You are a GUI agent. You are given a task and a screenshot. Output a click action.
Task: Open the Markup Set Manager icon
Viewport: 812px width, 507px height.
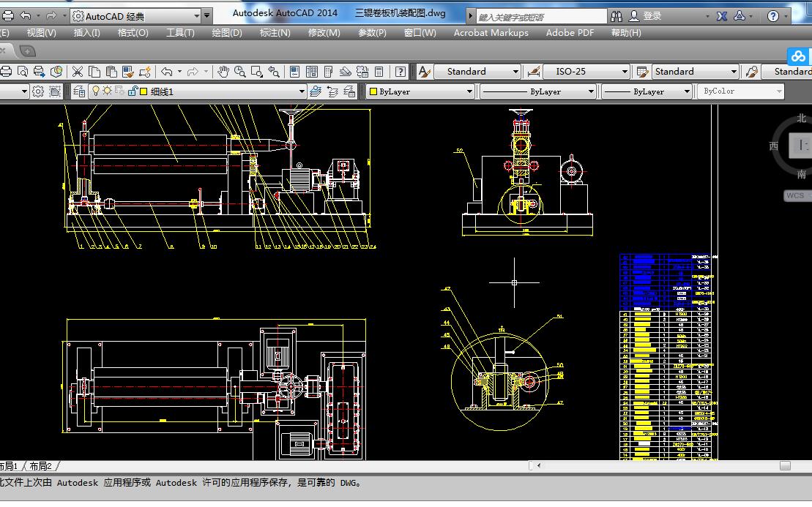pyautogui.click(x=362, y=72)
